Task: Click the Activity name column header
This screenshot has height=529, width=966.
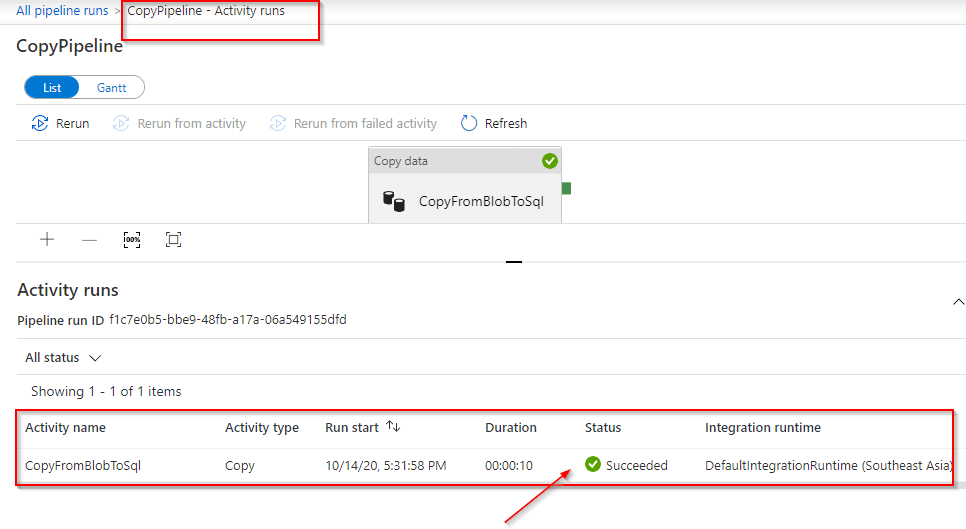Action: coord(65,427)
